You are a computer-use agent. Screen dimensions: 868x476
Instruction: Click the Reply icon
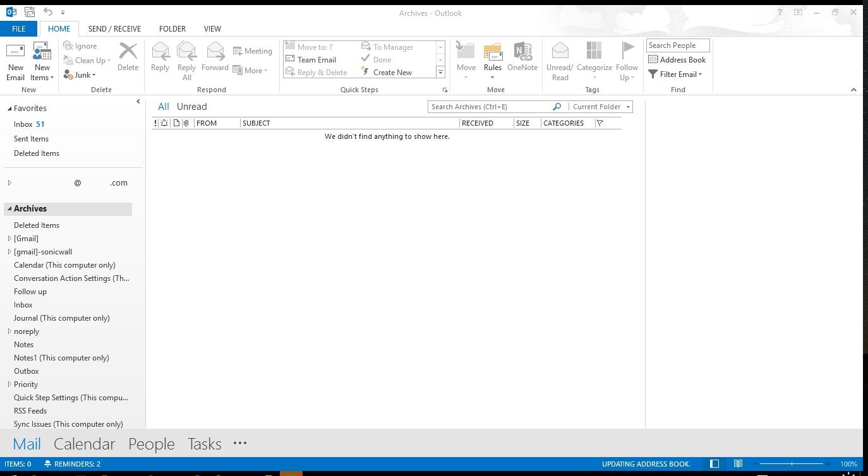click(x=160, y=57)
